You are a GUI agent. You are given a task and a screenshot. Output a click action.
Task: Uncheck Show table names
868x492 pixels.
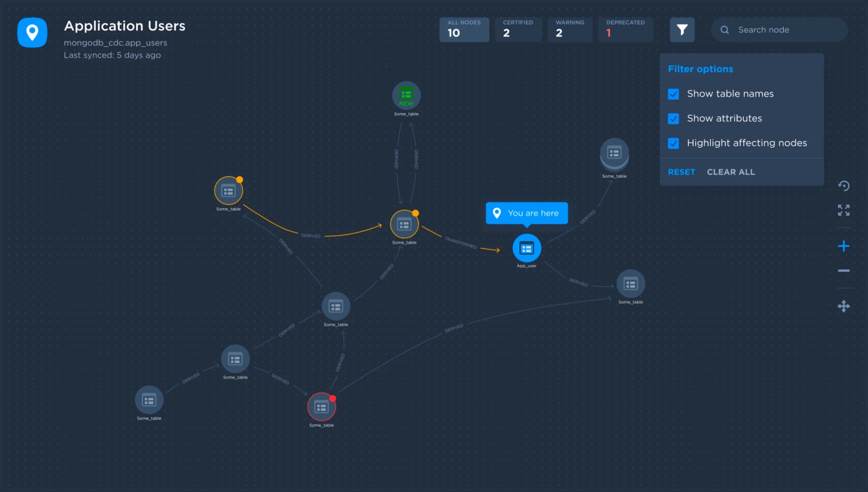[673, 94]
